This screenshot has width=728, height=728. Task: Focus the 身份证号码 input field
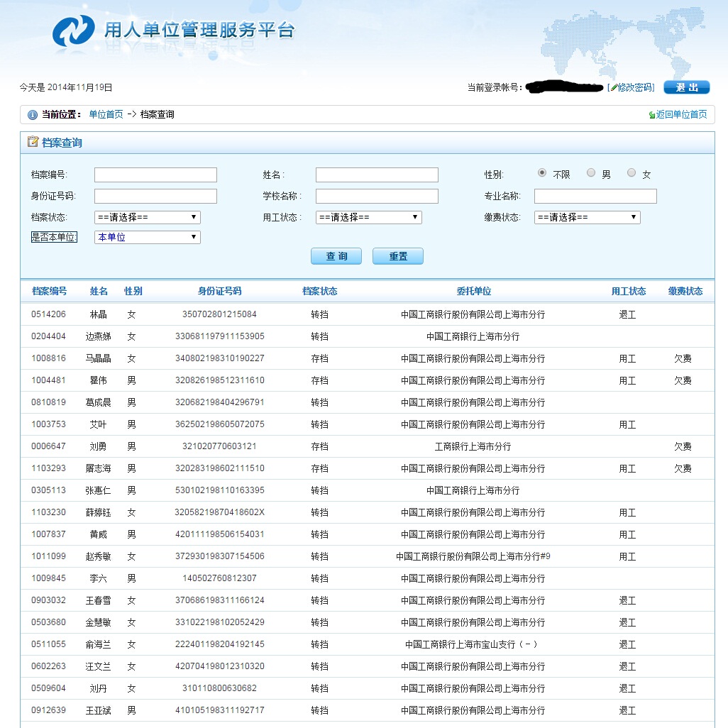tap(155, 197)
